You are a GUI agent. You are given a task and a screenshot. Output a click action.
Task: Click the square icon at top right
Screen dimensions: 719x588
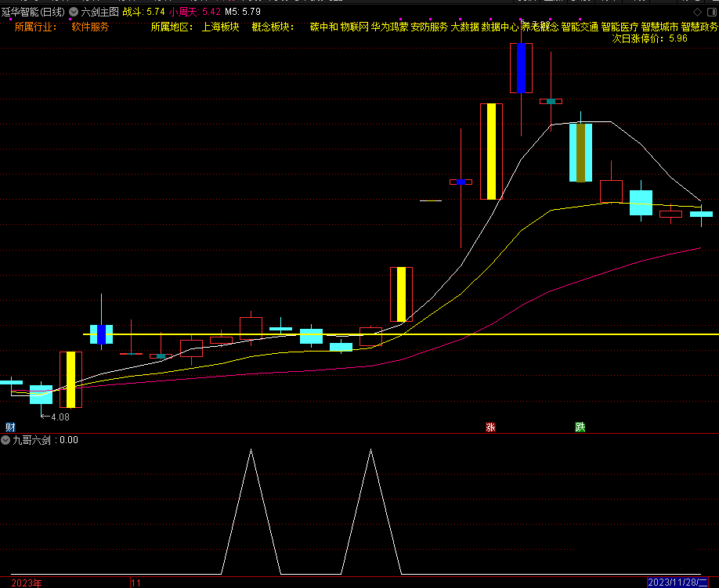coord(711,12)
